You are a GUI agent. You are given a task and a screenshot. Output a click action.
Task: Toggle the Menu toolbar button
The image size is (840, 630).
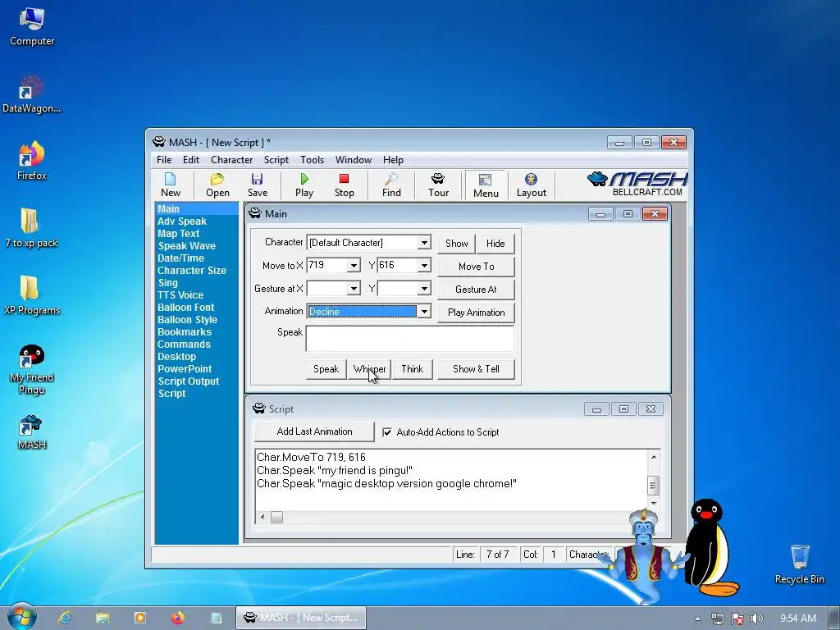[x=486, y=185]
